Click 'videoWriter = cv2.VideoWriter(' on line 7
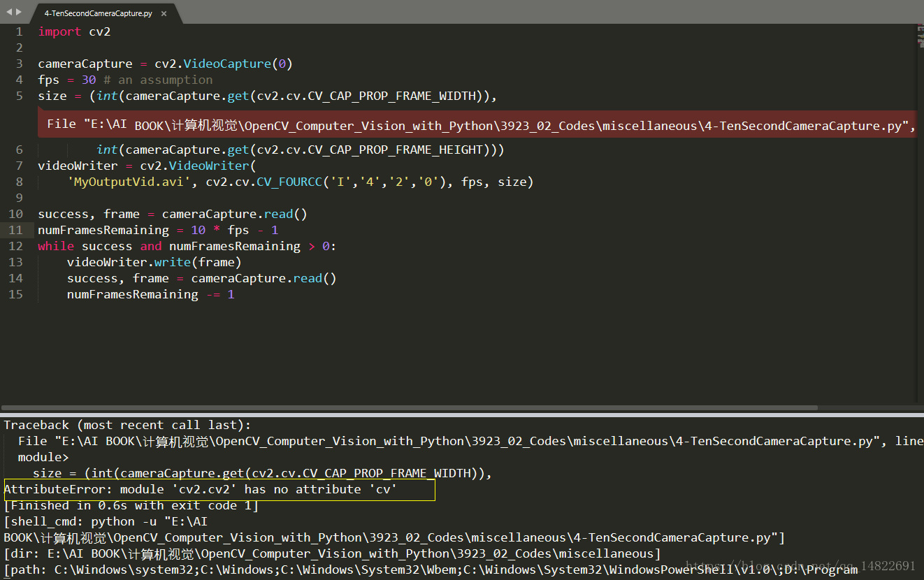Viewport: 924px width, 580px height. point(147,166)
